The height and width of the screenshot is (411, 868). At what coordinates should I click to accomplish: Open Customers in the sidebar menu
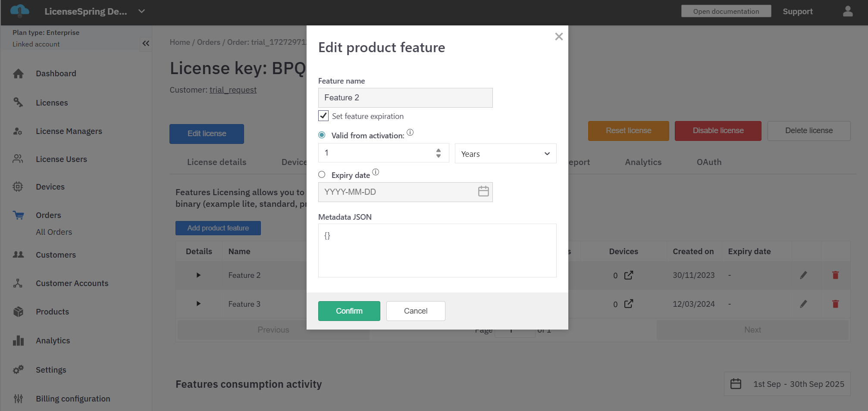click(56, 255)
